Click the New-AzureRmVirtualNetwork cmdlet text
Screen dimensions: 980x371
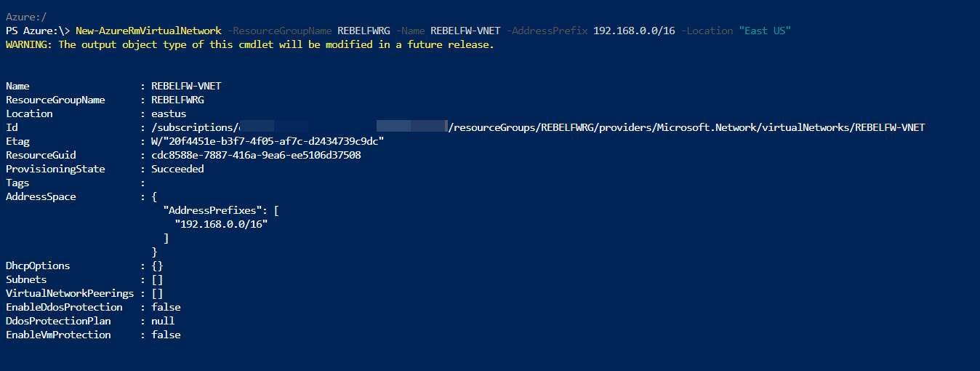click(148, 31)
